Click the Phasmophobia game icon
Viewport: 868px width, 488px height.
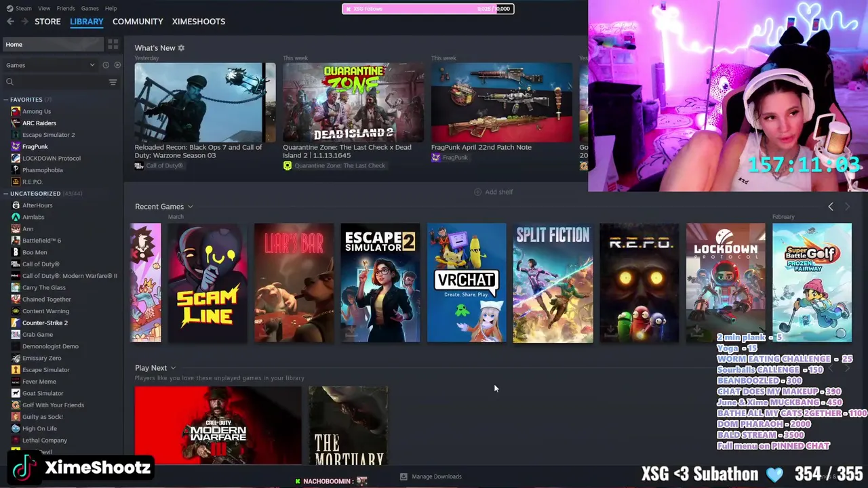tap(16, 170)
